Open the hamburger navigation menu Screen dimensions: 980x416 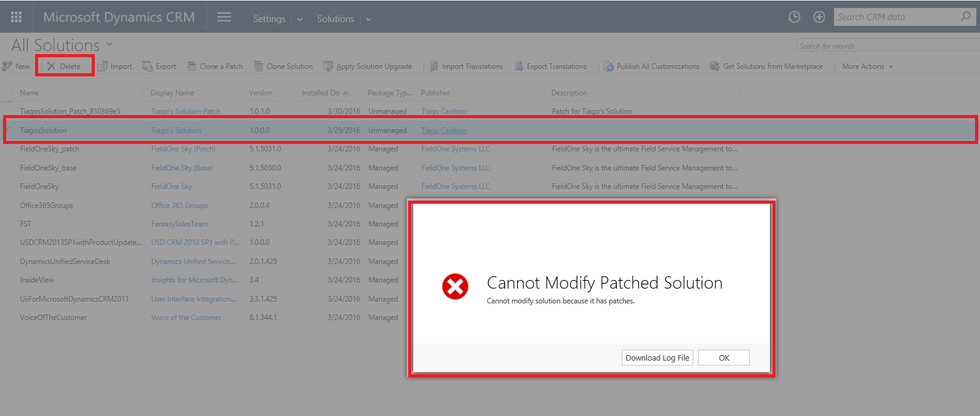point(224,17)
